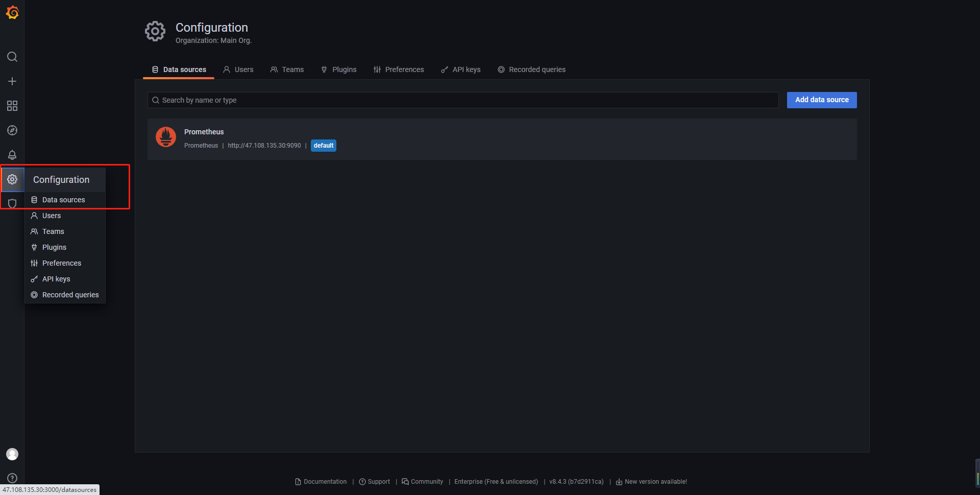Screen dimensions: 980x495
Task: Select Recorded queries in the Configuration flyout
Action: pyautogui.click(x=65, y=295)
